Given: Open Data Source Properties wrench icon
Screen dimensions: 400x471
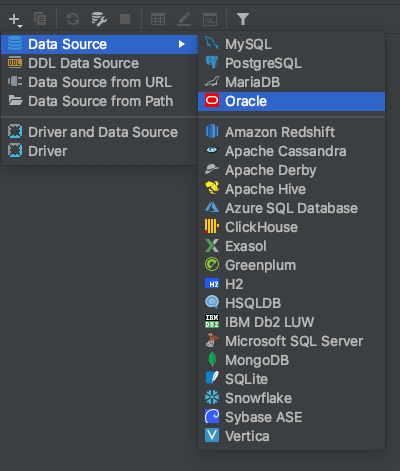Looking at the screenshot, I should 99,19.
